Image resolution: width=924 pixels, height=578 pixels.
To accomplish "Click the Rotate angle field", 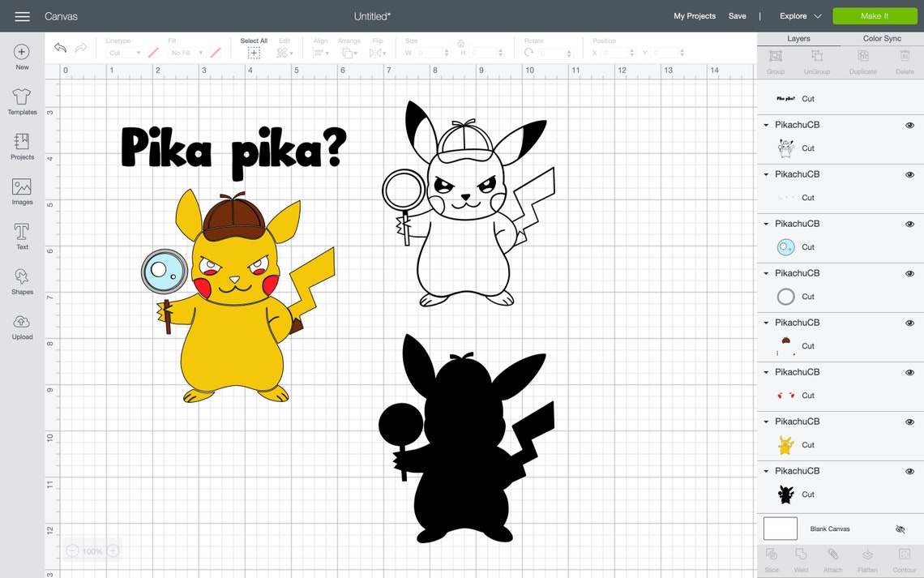I will click(554, 53).
